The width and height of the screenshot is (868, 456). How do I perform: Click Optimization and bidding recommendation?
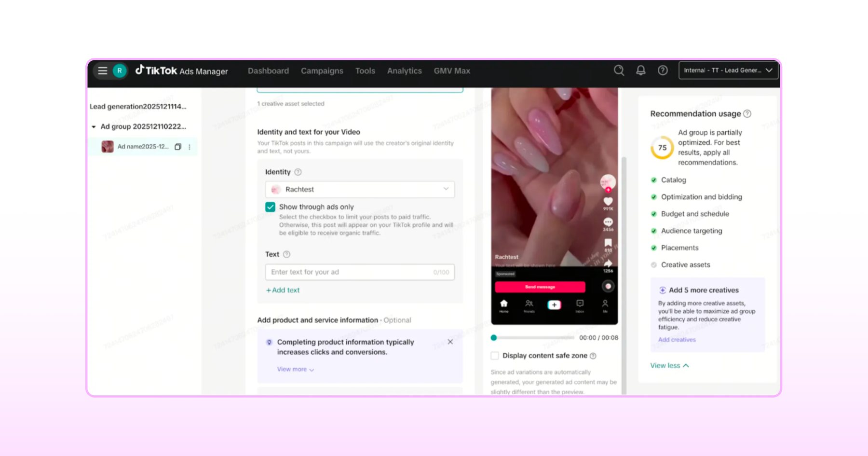[696, 197]
